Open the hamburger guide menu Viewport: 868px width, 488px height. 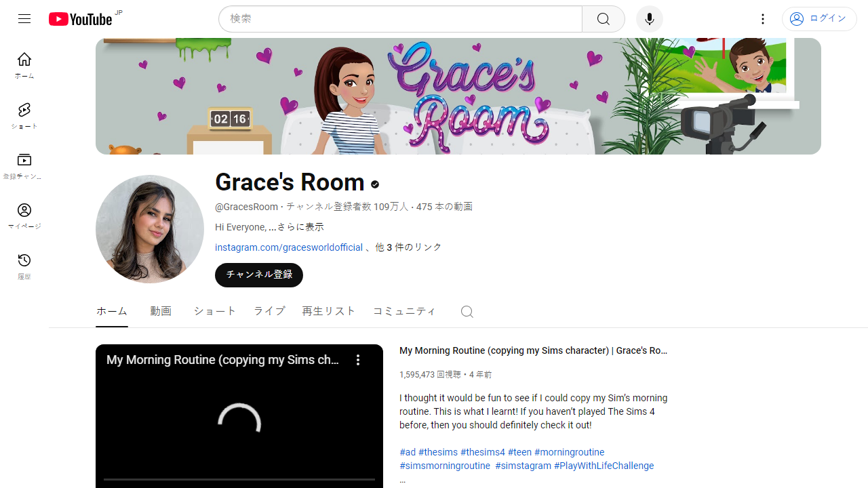(24, 19)
